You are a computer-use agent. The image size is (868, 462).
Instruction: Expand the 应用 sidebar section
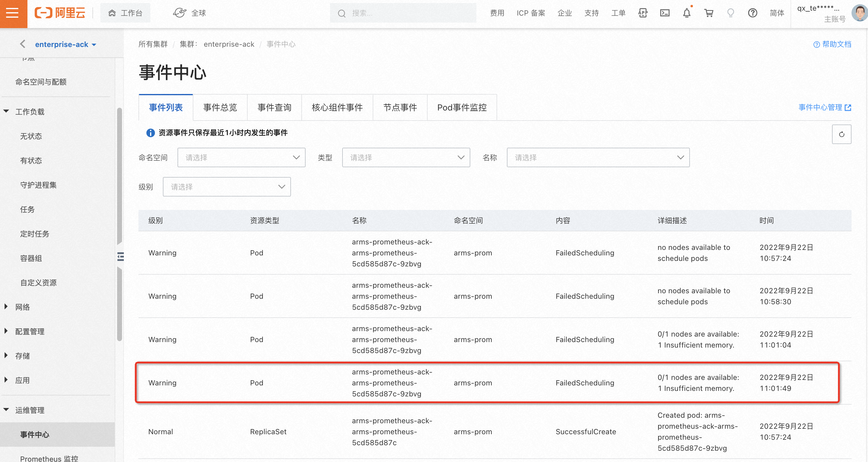[x=6, y=380]
